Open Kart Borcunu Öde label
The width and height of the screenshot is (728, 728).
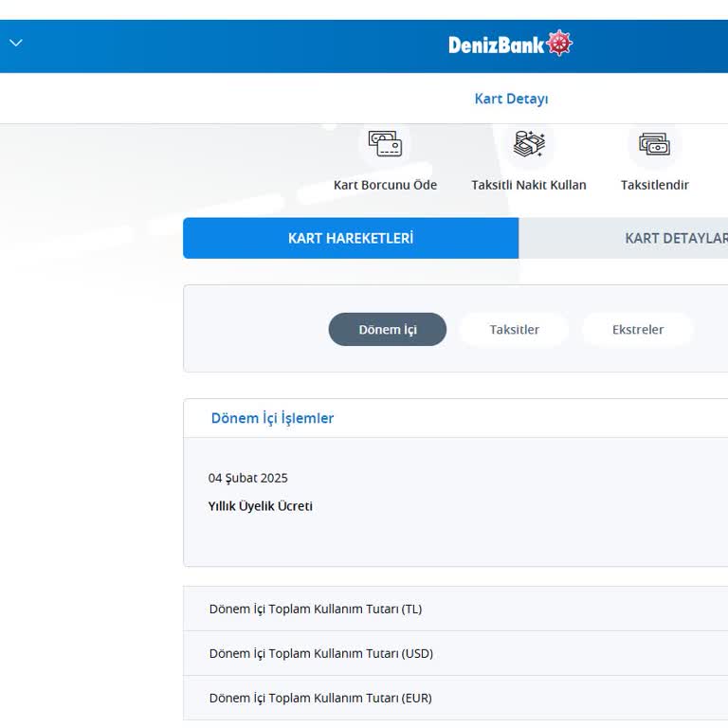pyautogui.click(x=385, y=185)
